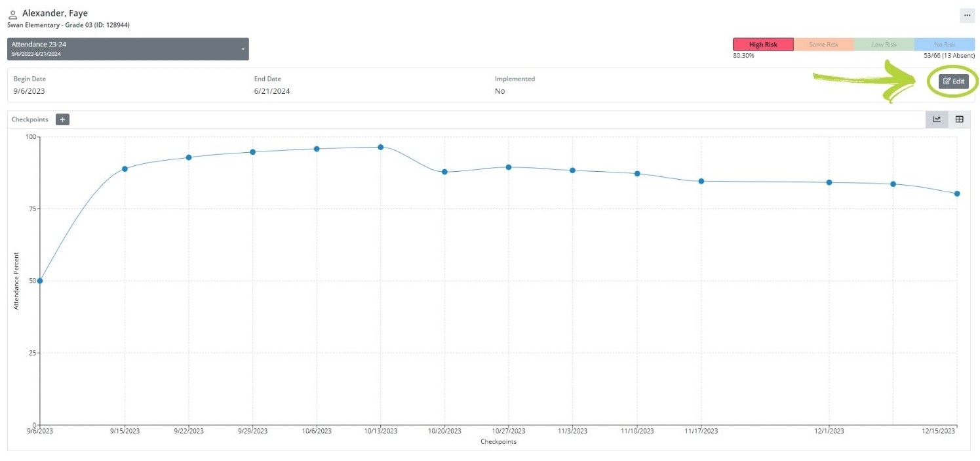This screenshot has height=461, width=980.
Task: Switch to table grid view
Action: (x=959, y=119)
